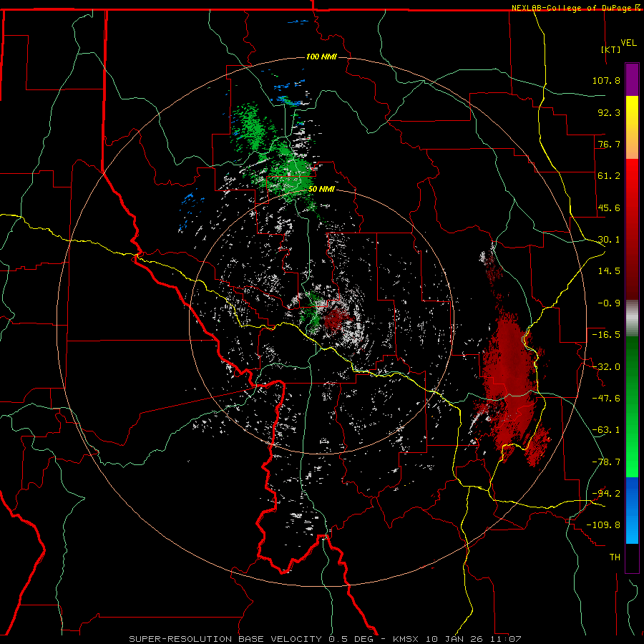Viewport: 644px width, 644px height.
Task: Click the VEL label above color scale
Action: [628, 43]
